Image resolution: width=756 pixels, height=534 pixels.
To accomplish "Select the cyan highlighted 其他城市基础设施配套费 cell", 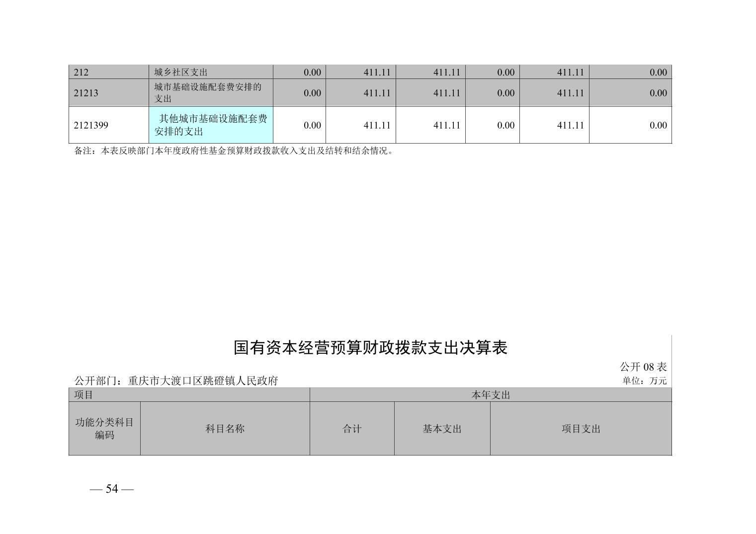I will [211, 125].
